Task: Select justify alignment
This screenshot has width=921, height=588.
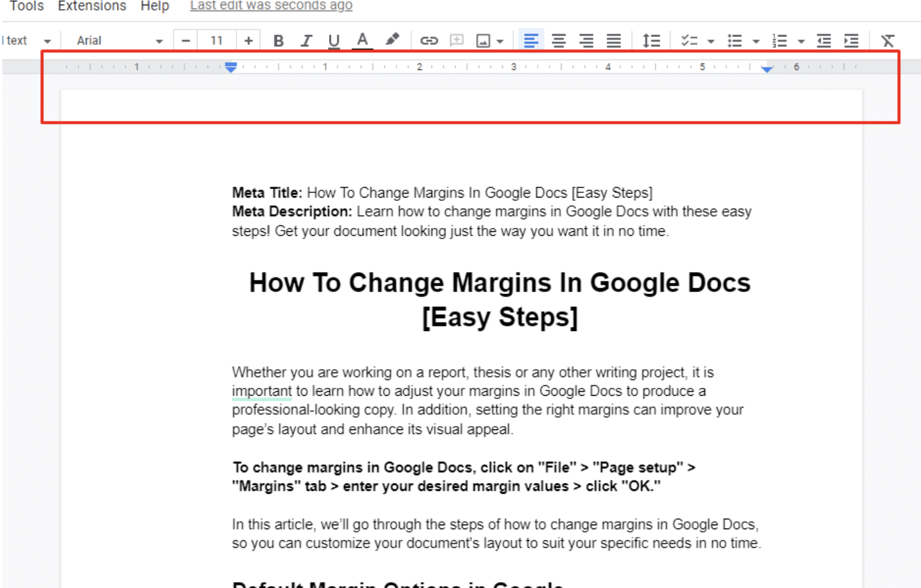Action: tap(614, 41)
